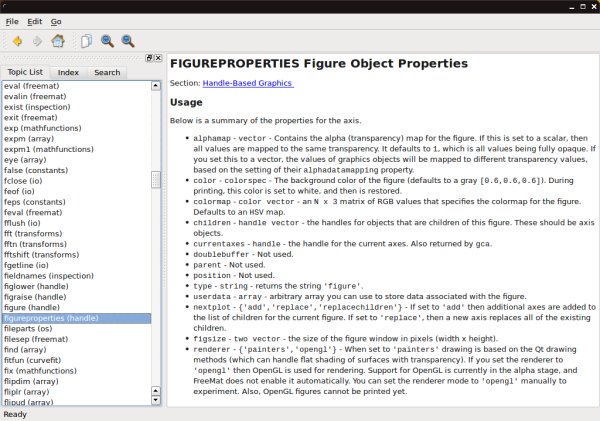The height and width of the screenshot is (421, 600).
Task: Close the topic side panel
Action: pyautogui.click(x=158, y=58)
